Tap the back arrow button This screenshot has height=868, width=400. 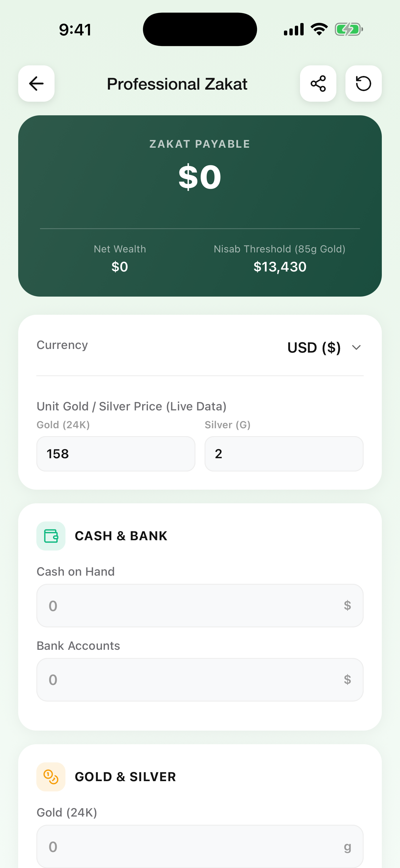tap(36, 84)
